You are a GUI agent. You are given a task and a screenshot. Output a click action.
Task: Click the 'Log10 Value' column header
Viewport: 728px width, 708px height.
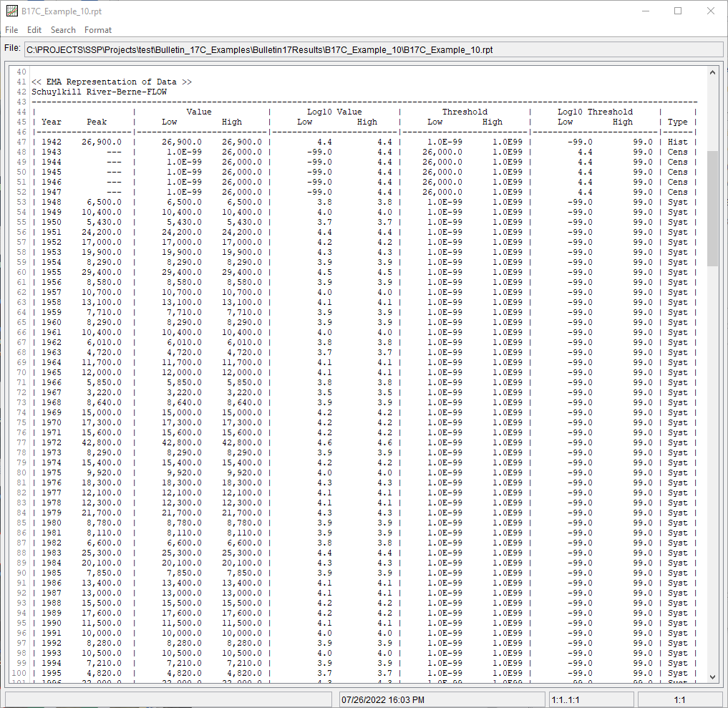pyautogui.click(x=334, y=112)
